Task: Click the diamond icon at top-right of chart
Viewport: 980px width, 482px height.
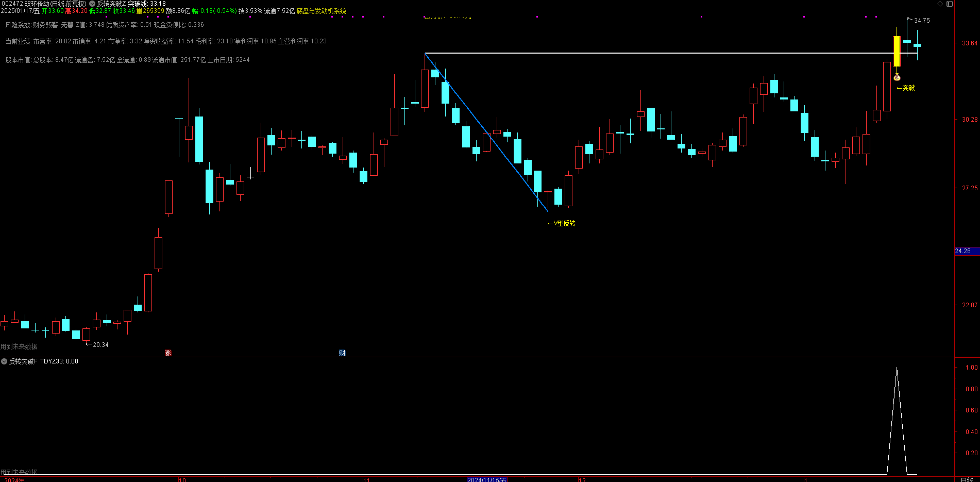Action: 940,4
